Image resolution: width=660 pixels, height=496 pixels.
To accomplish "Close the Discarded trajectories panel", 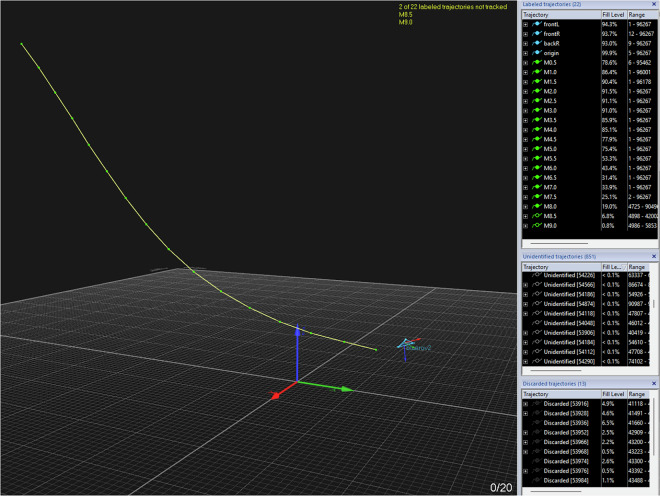I will (654, 384).
